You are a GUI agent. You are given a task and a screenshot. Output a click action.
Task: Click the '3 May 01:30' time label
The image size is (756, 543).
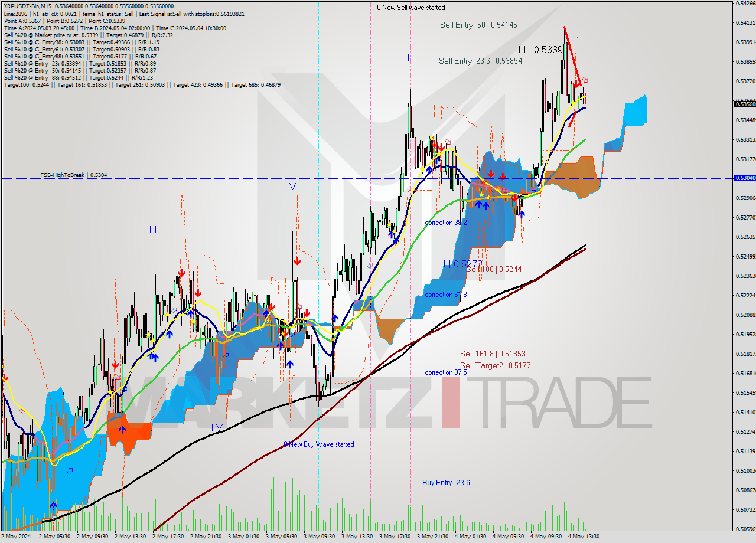(244, 537)
